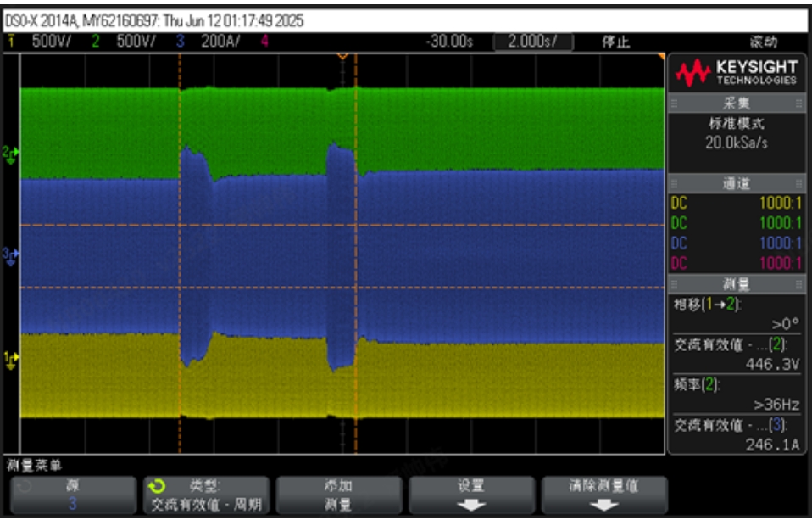Viewport: 812px width, 520px height.
Task: Open the 清除测量值 clear measurements softkey
Action: [x=603, y=495]
